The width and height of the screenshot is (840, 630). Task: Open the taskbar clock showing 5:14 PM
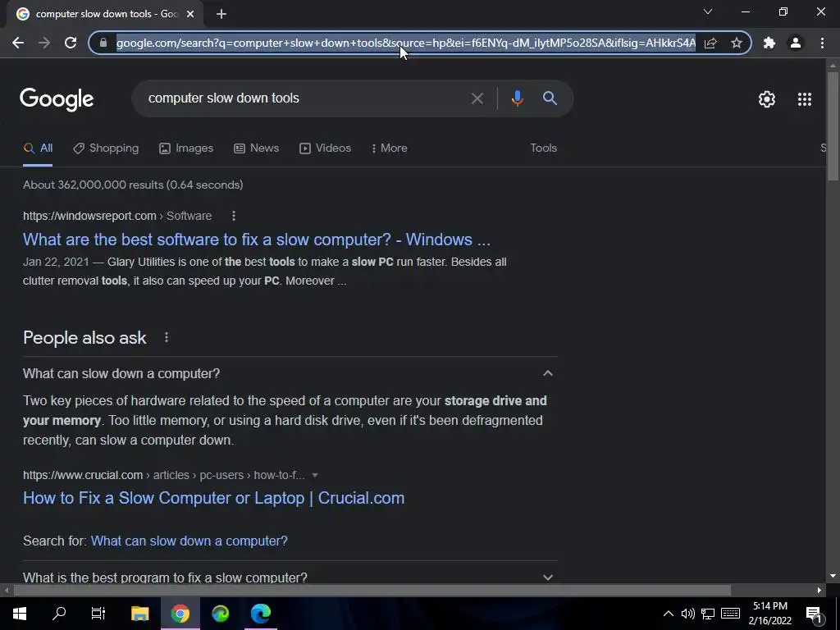click(x=769, y=614)
